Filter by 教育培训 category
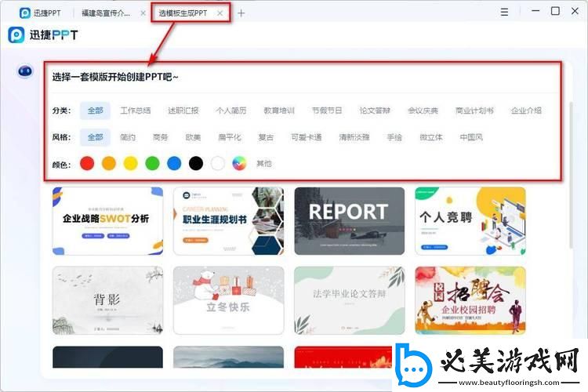Screen dimensions: 588x392 pyautogui.click(x=279, y=111)
